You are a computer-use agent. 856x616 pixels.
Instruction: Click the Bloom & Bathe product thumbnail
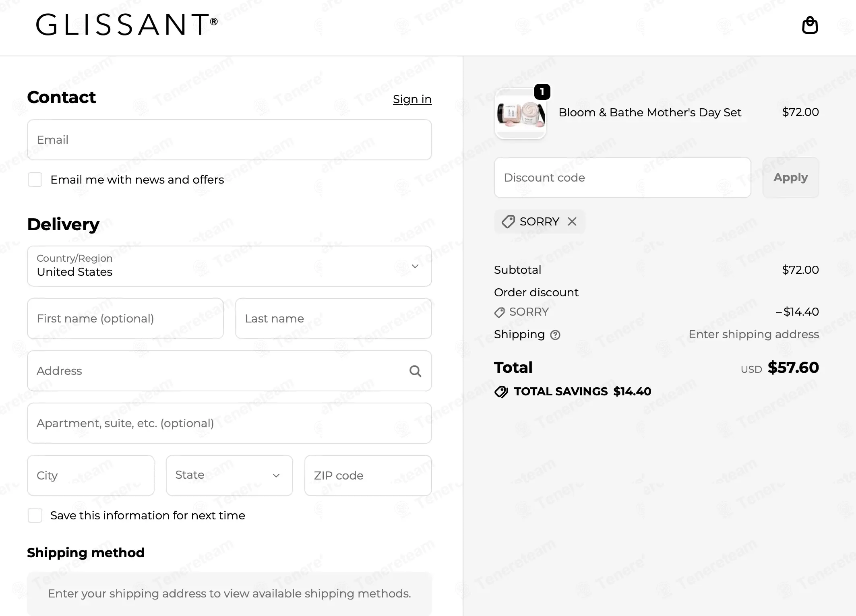520,114
